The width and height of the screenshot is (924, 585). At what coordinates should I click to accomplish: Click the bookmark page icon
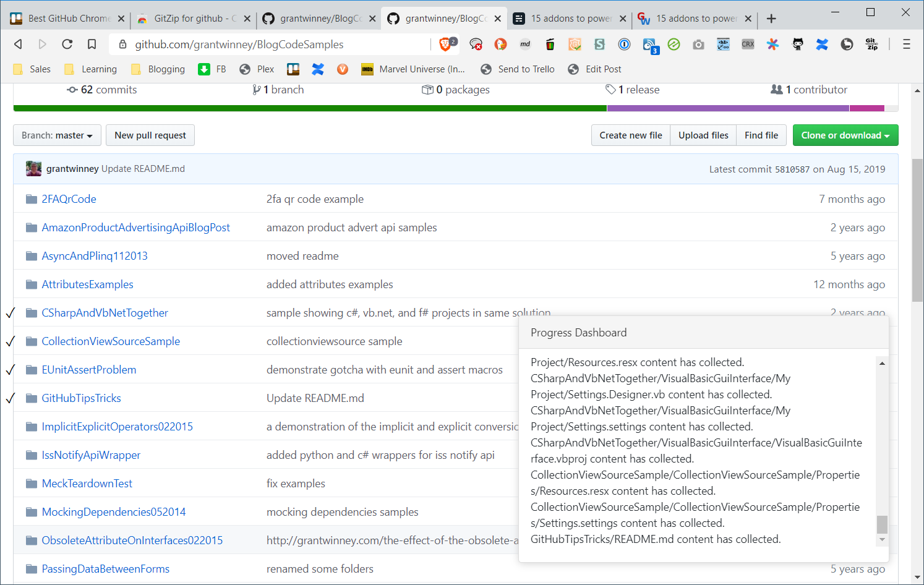coord(92,44)
